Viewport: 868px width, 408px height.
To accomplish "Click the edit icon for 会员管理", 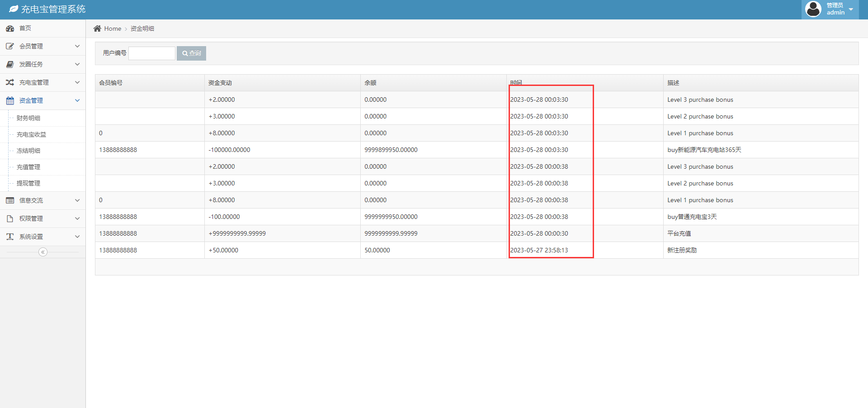I will pos(10,46).
